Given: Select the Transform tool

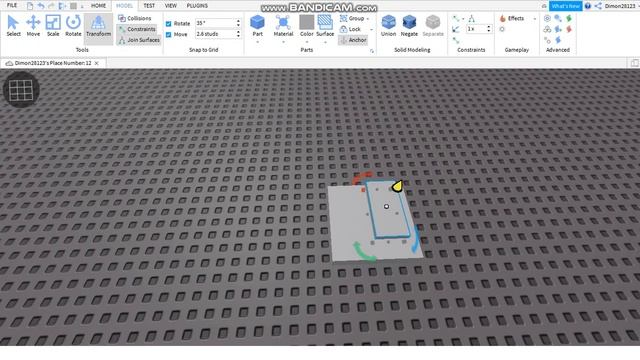Looking at the screenshot, I should click(98, 28).
